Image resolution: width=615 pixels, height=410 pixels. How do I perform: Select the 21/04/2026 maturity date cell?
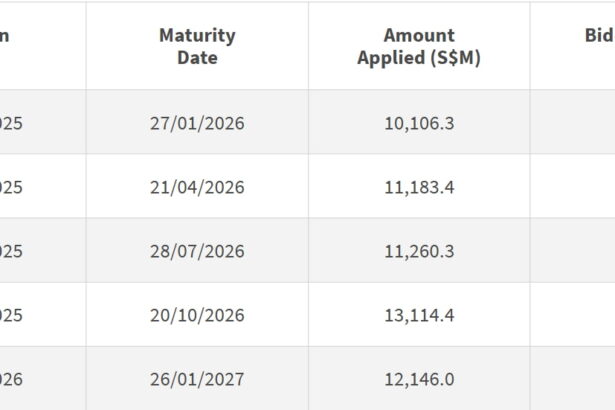point(197,187)
